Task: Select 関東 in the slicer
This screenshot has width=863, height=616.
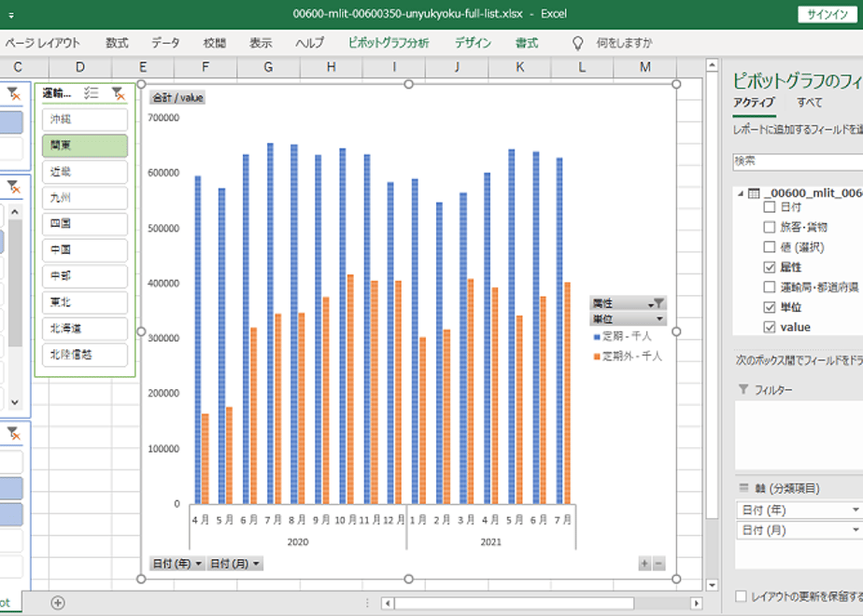Action: [85, 146]
